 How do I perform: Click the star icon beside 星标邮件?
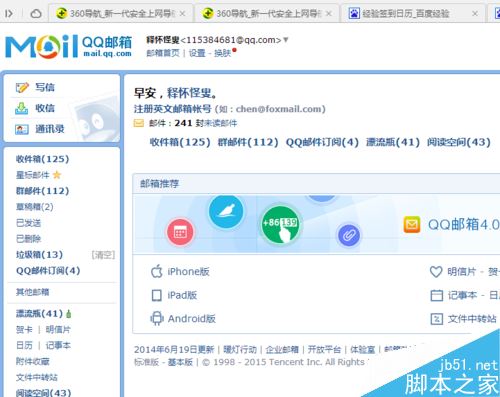pos(57,175)
